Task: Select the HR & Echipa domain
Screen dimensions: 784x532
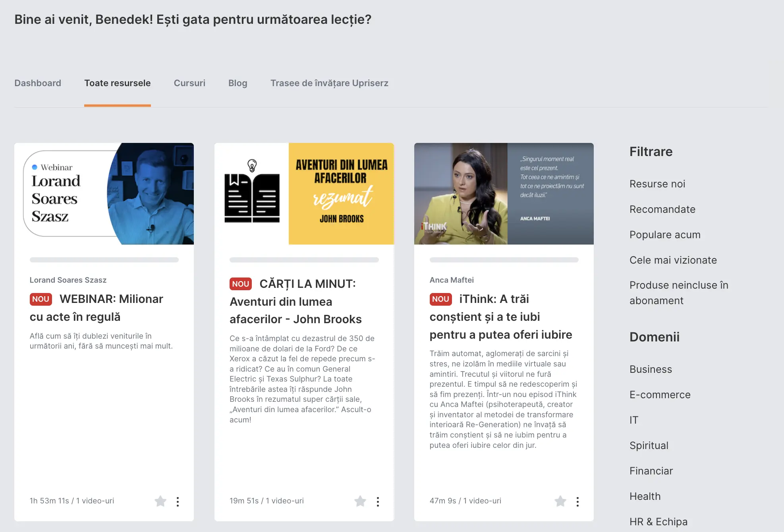Action: click(658, 522)
